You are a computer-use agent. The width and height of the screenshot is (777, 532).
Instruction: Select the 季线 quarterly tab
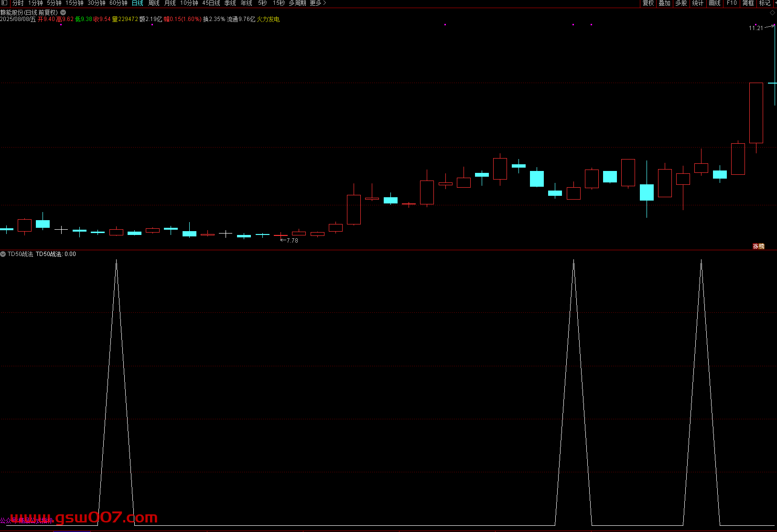(230, 3)
